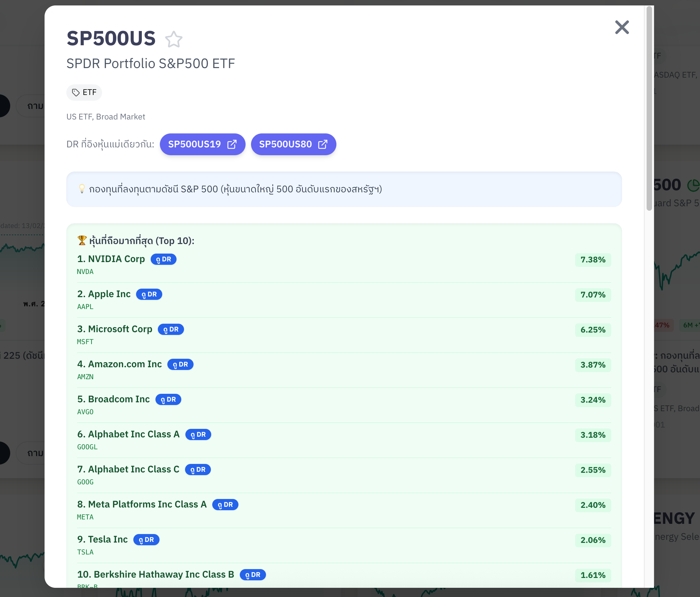700x597 pixels.
Task: Click the external link icon on SP500US19
Action: pos(232,144)
